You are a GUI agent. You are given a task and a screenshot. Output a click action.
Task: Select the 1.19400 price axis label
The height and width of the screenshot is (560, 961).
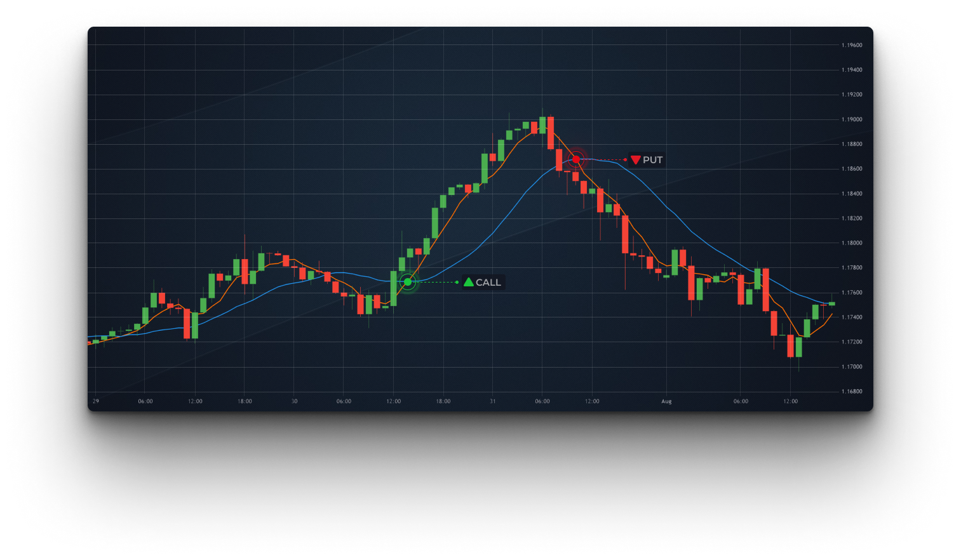click(x=852, y=70)
